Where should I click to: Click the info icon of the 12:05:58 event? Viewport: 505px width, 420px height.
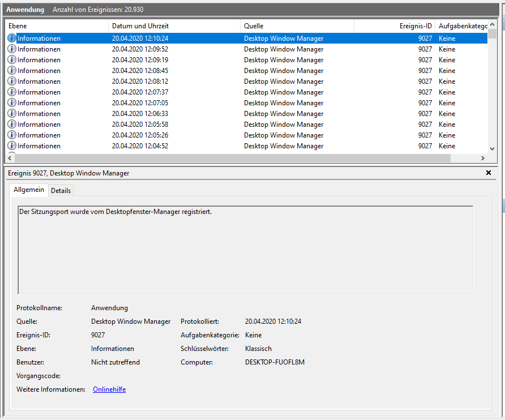pos(11,124)
